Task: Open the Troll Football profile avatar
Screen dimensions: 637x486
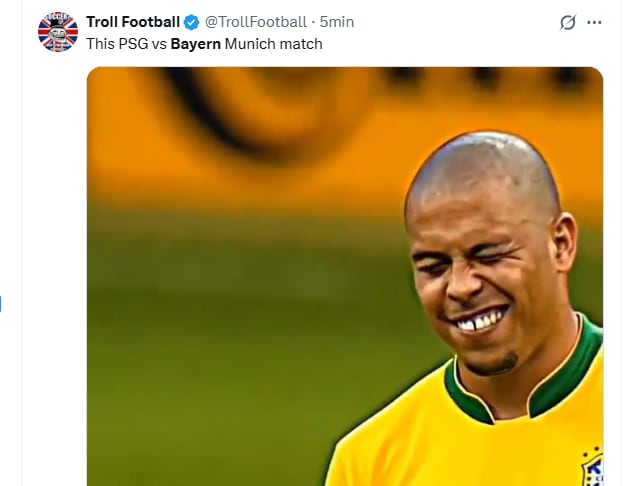Action: click(57, 32)
